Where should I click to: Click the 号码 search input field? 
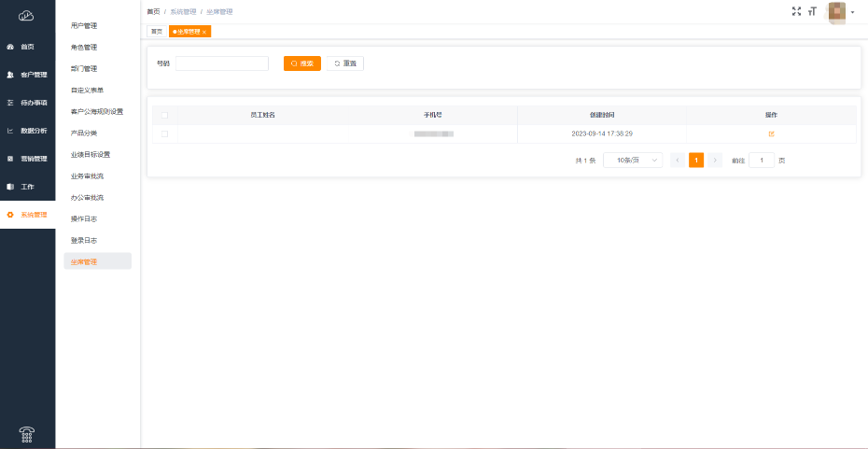222,63
